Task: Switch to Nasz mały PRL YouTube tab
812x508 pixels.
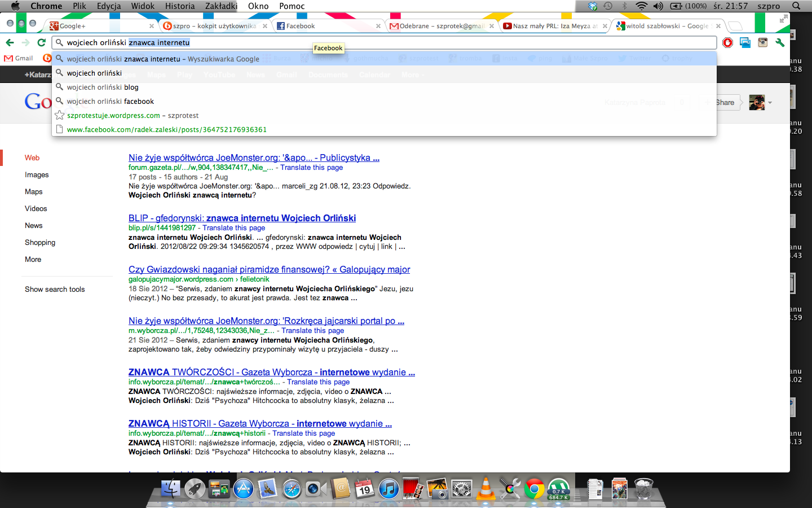Action: click(x=555, y=26)
